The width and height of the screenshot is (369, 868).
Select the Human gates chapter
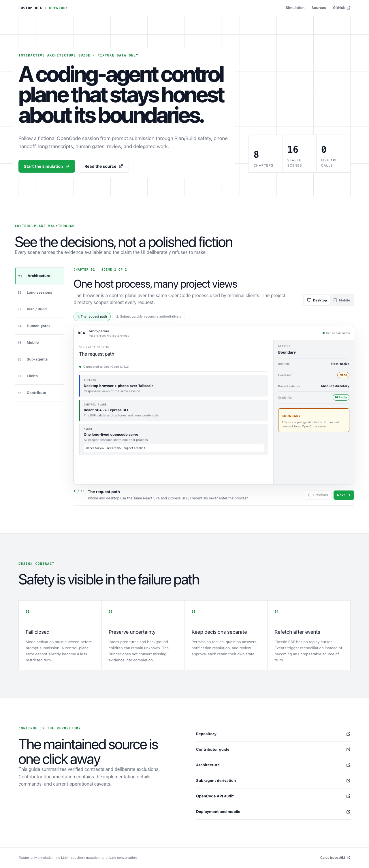[39, 326]
